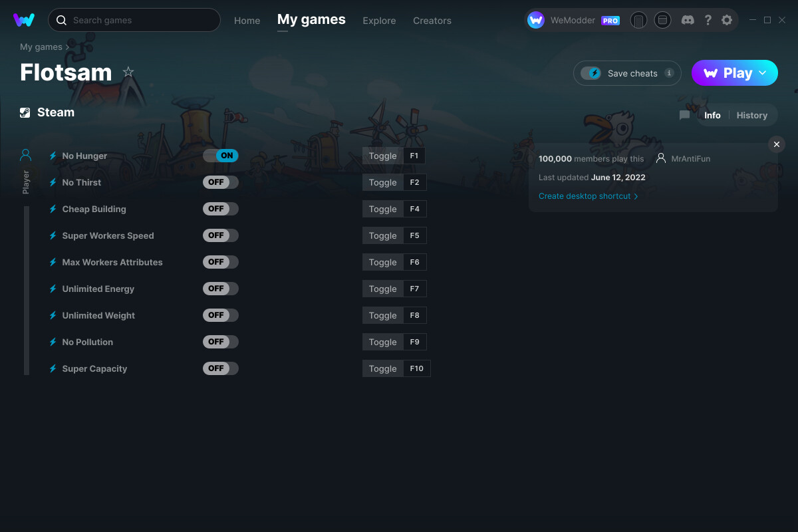The image size is (798, 532).
Task: Click lightning icon beside Super Workers Speed
Action: click(x=53, y=235)
